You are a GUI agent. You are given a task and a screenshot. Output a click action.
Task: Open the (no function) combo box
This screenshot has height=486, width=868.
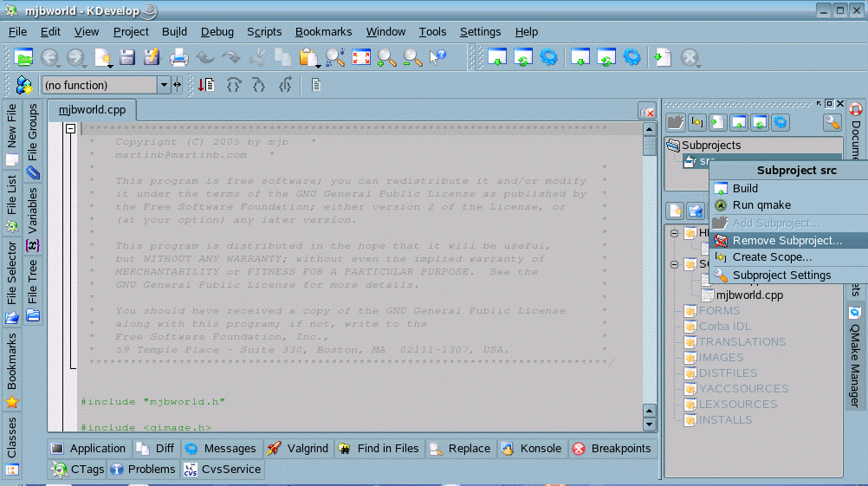(164, 85)
